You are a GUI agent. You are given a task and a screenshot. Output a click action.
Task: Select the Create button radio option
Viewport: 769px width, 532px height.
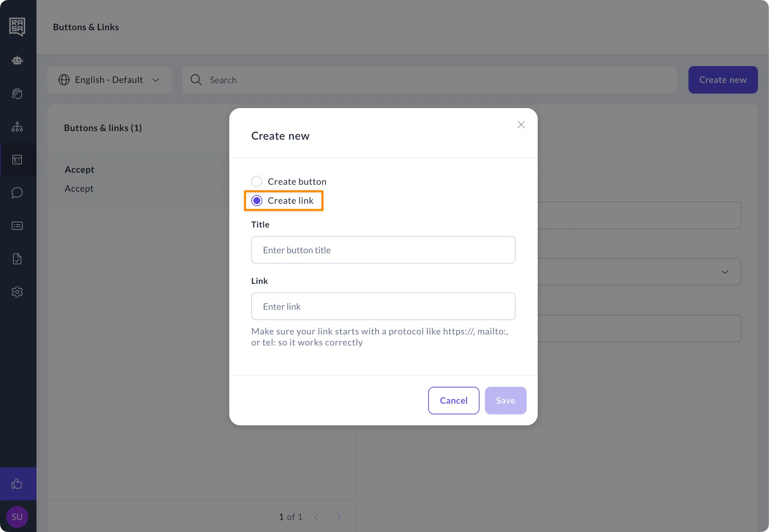point(257,181)
